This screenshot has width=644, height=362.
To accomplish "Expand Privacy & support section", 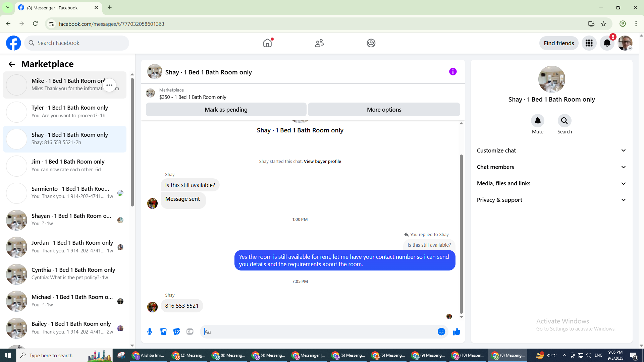I will pos(551,200).
